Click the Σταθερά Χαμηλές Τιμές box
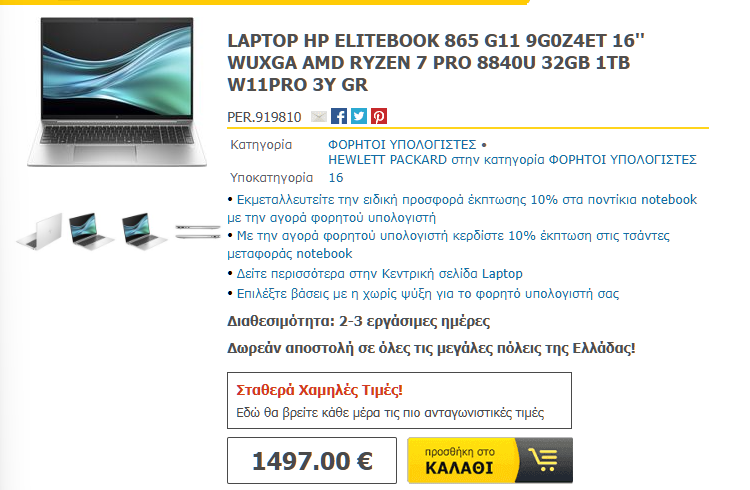This screenshot has width=750, height=490. [399, 401]
